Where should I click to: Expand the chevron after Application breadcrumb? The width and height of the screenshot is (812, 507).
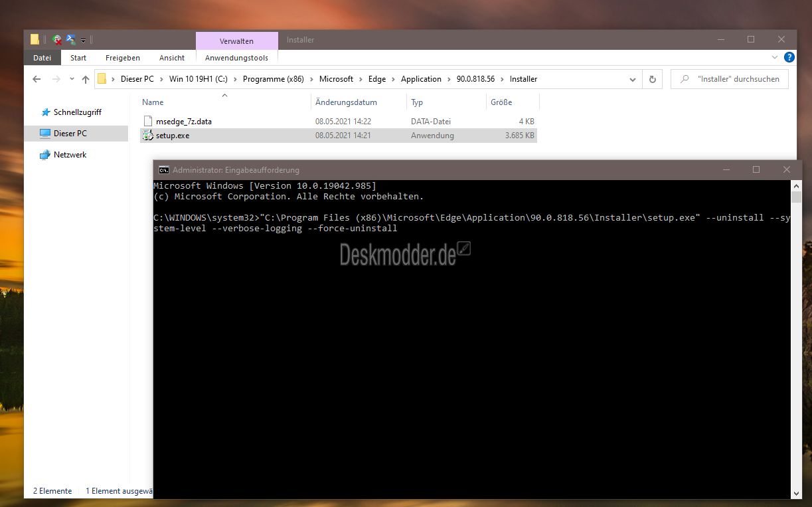coord(449,79)
